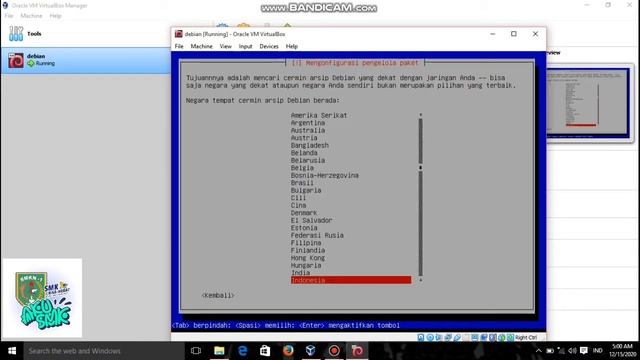Open Machine menu in VirtualBox Manager
The image size is (640, 360).
click(31, 16)
